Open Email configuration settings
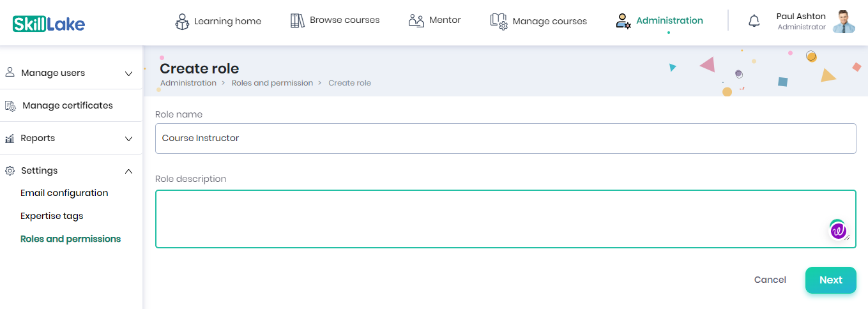Screen dimensions: 868x309 64,193
